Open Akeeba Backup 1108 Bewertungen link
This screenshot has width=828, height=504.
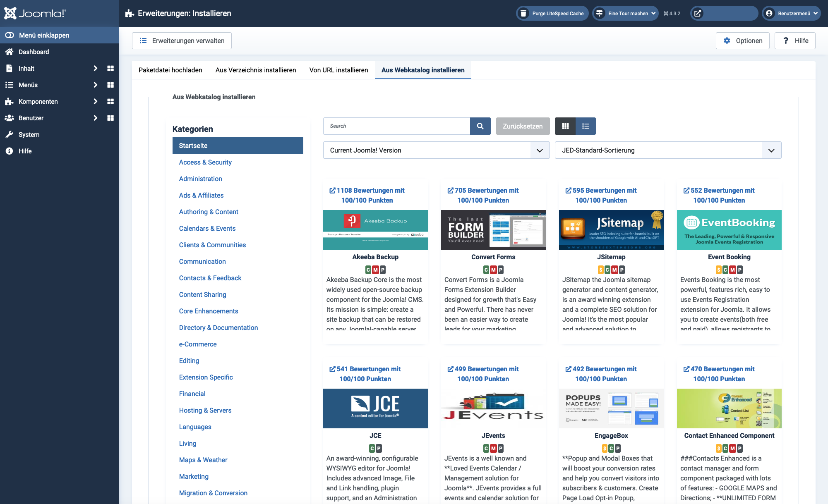[367, 195]
